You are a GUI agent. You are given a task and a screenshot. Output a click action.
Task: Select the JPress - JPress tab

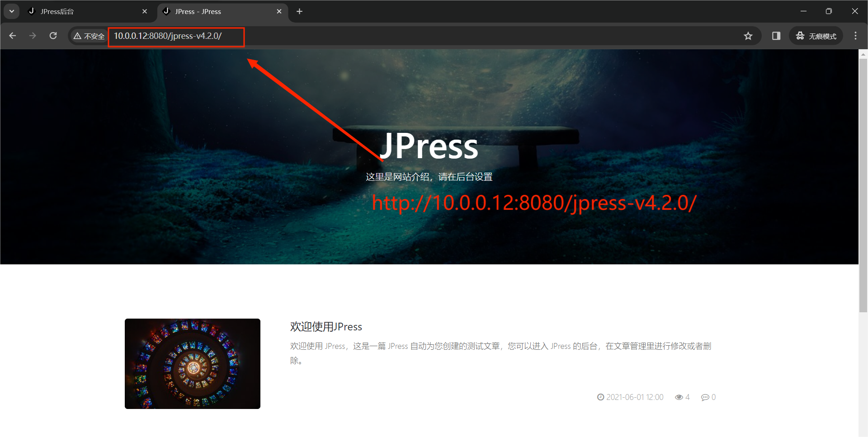pos(223,11)
